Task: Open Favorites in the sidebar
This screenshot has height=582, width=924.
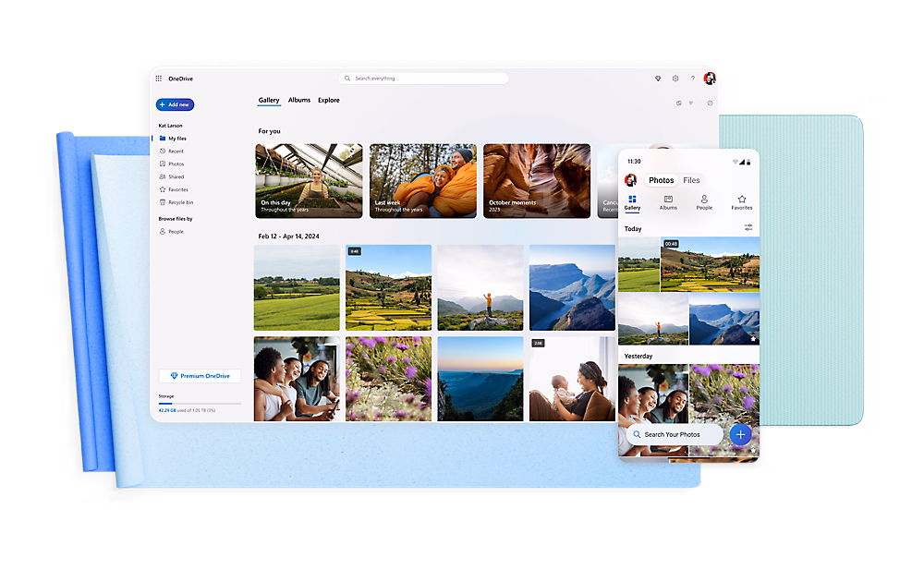Action: click(174, 189)
